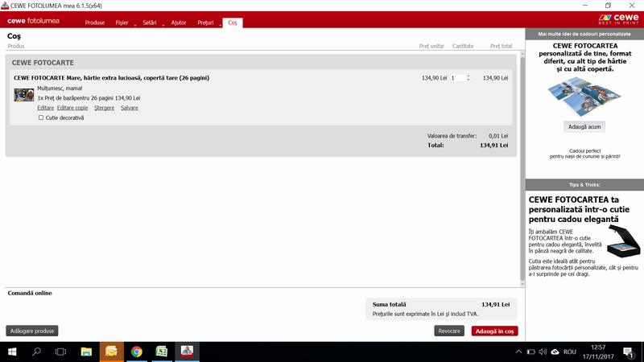Click the Salvare link
Image resolution: width=644 pixels, height=362 pixels.
130,108
